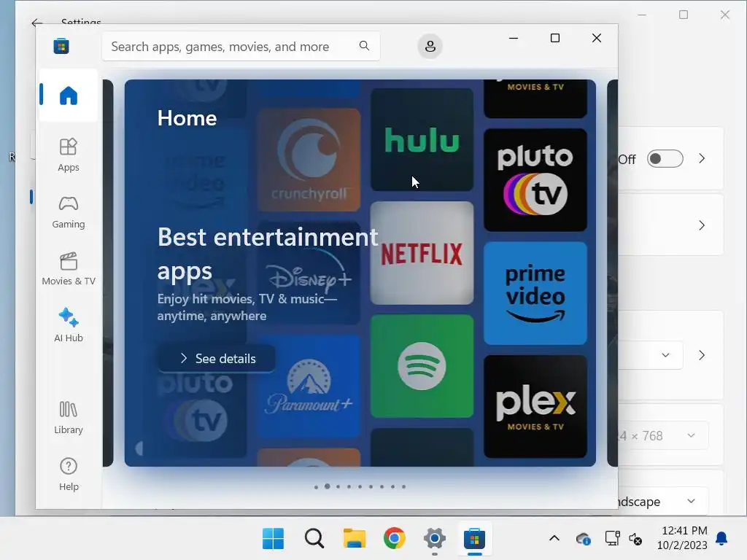
Task: Expand the second Settings row chevron
Action: (x=702, y=225)
